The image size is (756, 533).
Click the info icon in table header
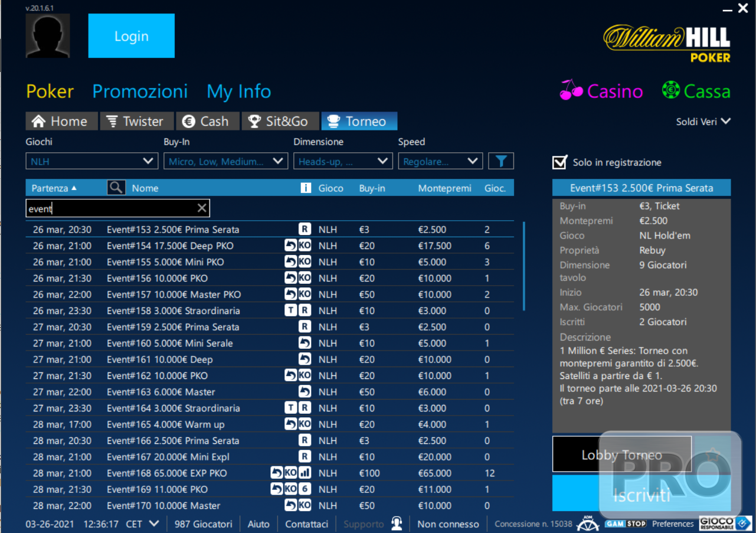tap(306, 188)
